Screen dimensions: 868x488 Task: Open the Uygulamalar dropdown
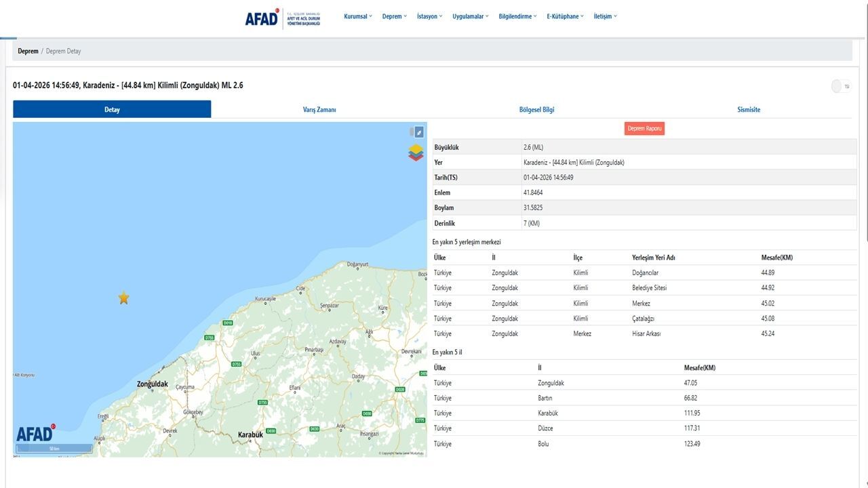pyautogui.click(x=469, y=16)
